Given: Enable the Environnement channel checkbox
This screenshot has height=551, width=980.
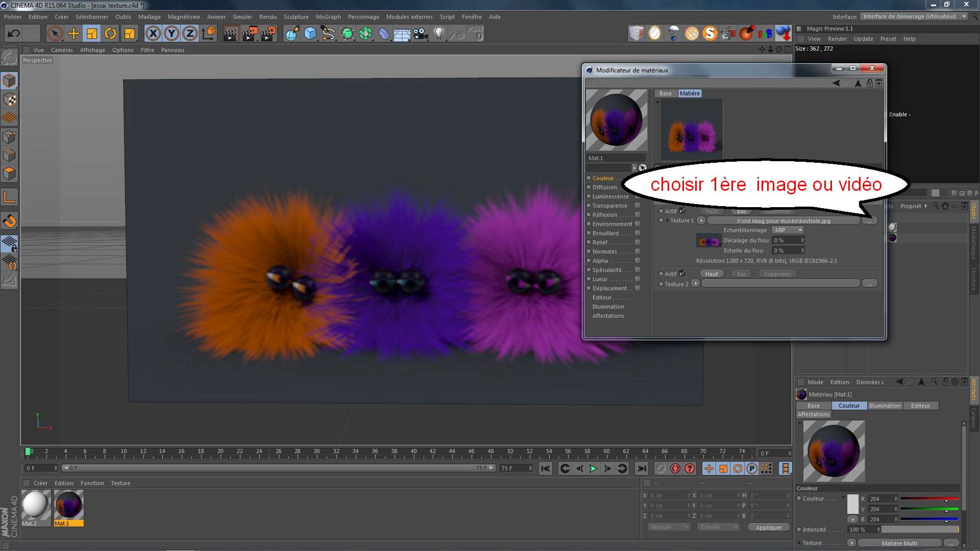Looking at the screenshot, I should (638, 224).
